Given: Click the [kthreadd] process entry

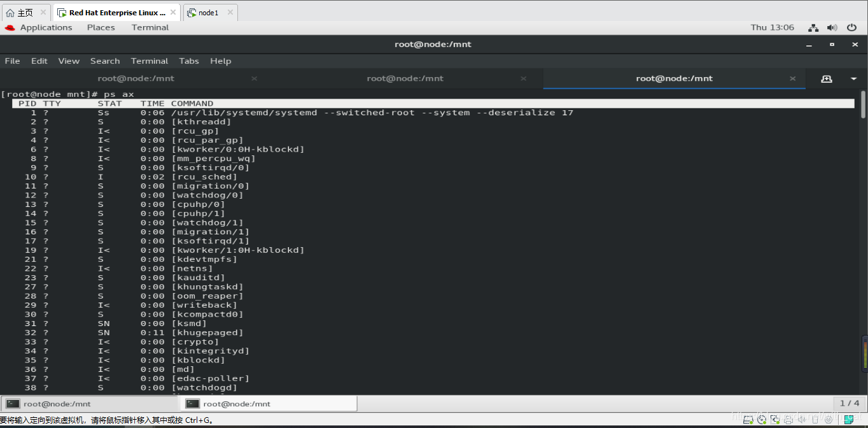Looking at the screenshot, I should coord(201,122).
